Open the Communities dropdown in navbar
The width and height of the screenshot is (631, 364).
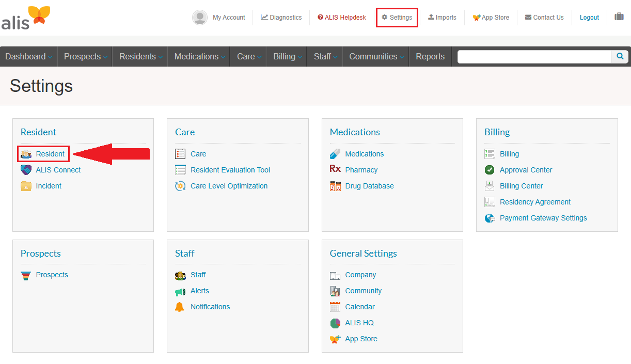(376, 57)
